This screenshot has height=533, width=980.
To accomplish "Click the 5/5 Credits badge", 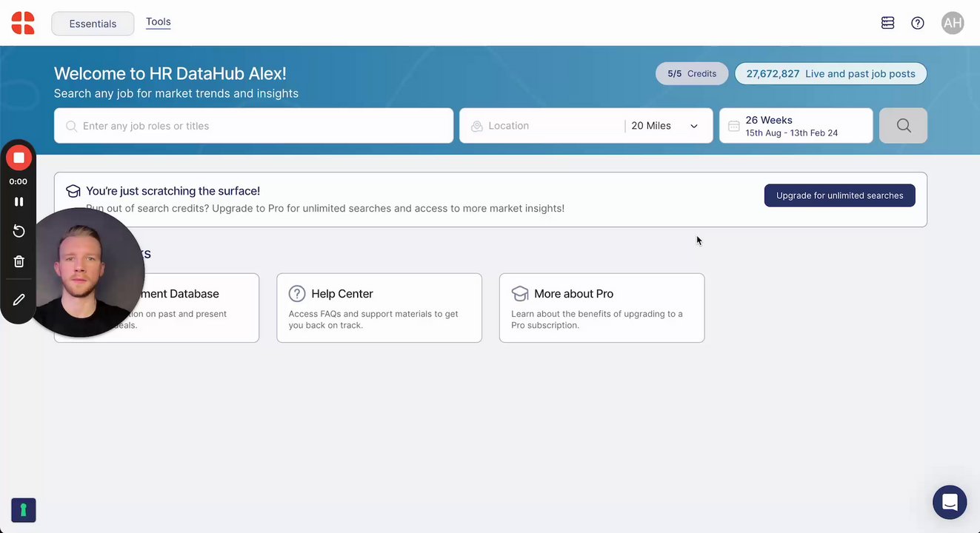I will coord(692,73).
